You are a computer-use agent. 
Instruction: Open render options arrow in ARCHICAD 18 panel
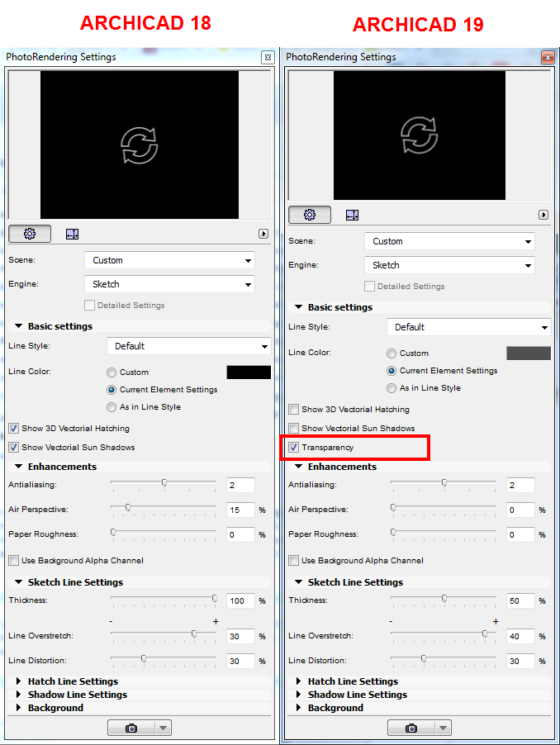[x=163, y=728]
